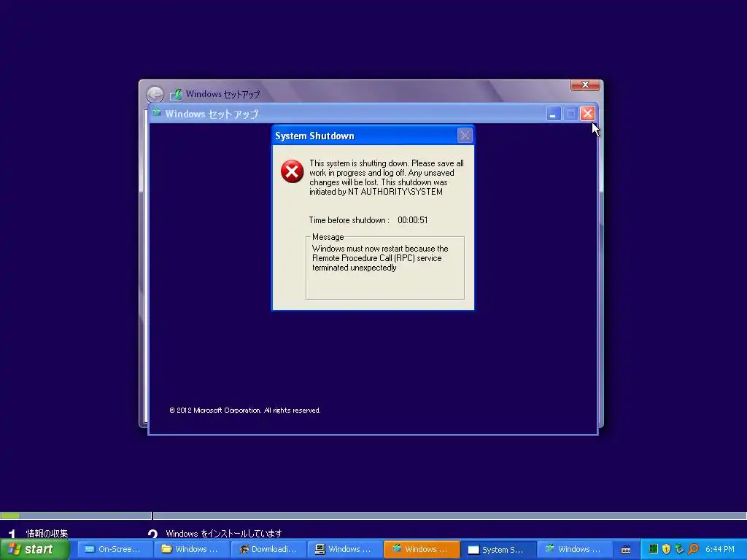Close the outer Windows セットアップ wizard window
747x560 pixels.
585,85
